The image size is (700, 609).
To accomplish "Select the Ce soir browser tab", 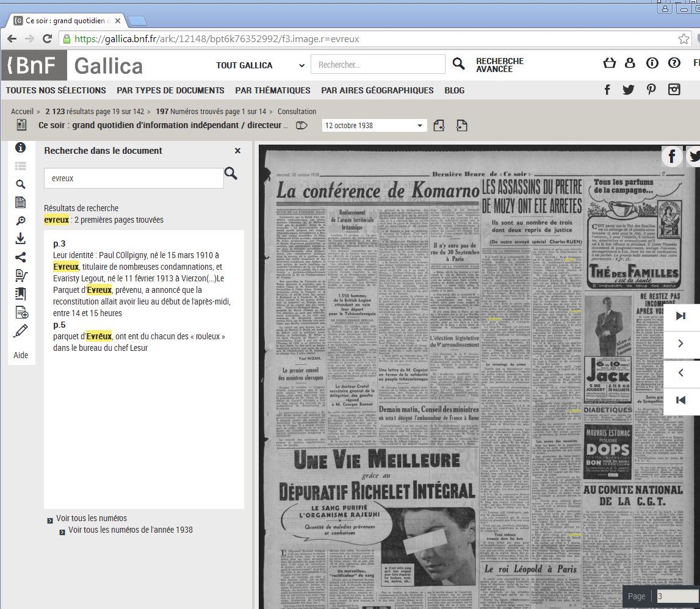I will pos(67,21).
